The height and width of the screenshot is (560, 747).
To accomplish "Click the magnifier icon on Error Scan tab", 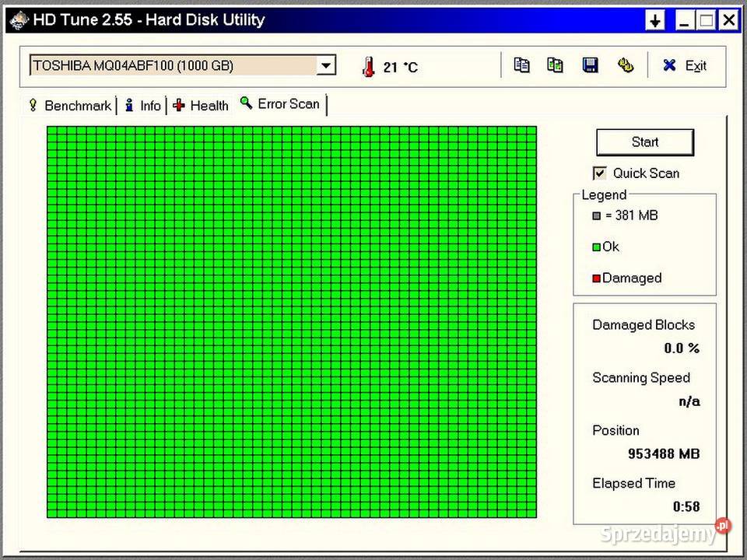I will 246,103.
